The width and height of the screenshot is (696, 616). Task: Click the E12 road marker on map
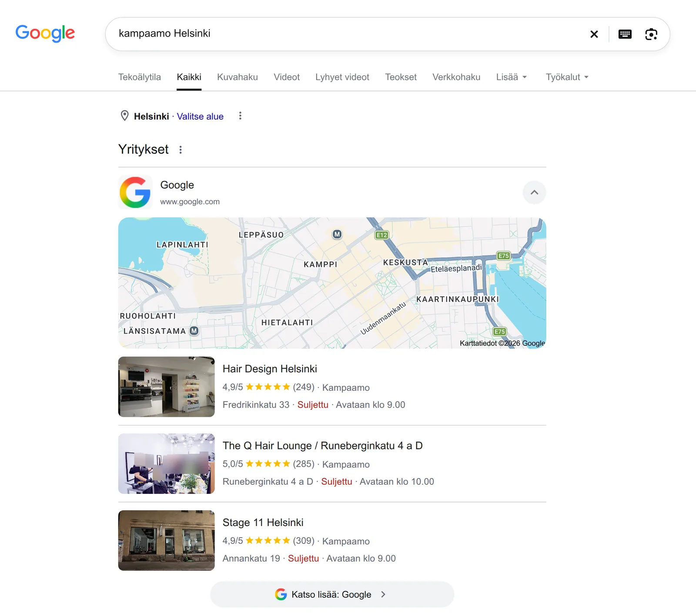[x=382, y=235]
